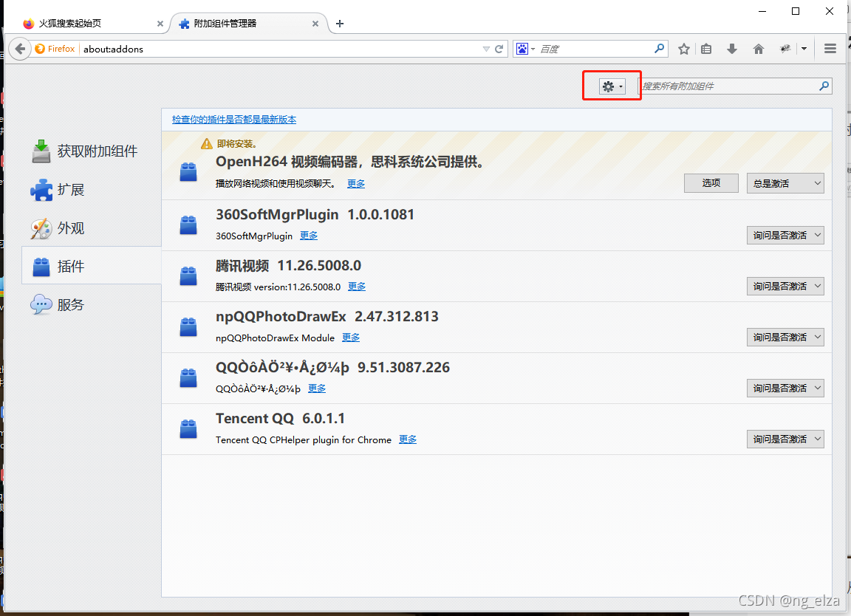Close the 附加组件管理器 tab
The image size is (851, 616).
point(315,24)
